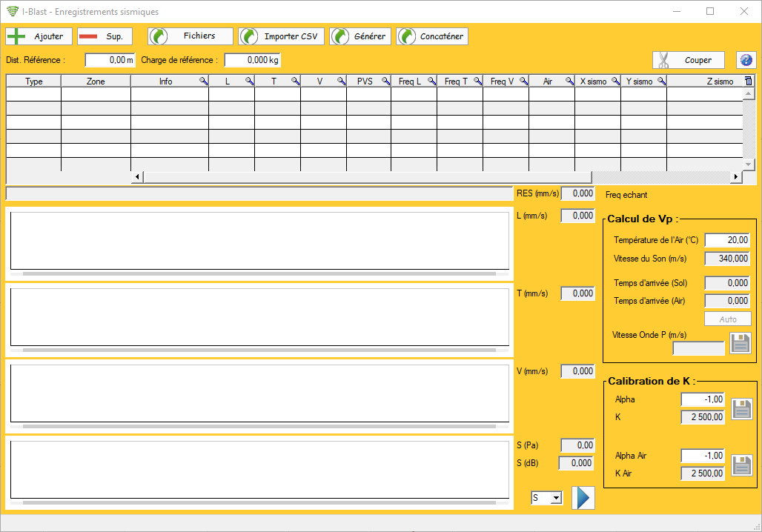Filter the Info column with magnifier icon
This screenshot has width=762, height=532.
click(x=203, y=81)
